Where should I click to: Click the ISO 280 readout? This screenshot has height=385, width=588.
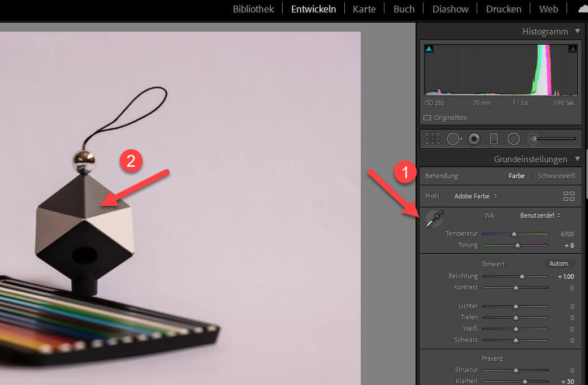(434, 103)
